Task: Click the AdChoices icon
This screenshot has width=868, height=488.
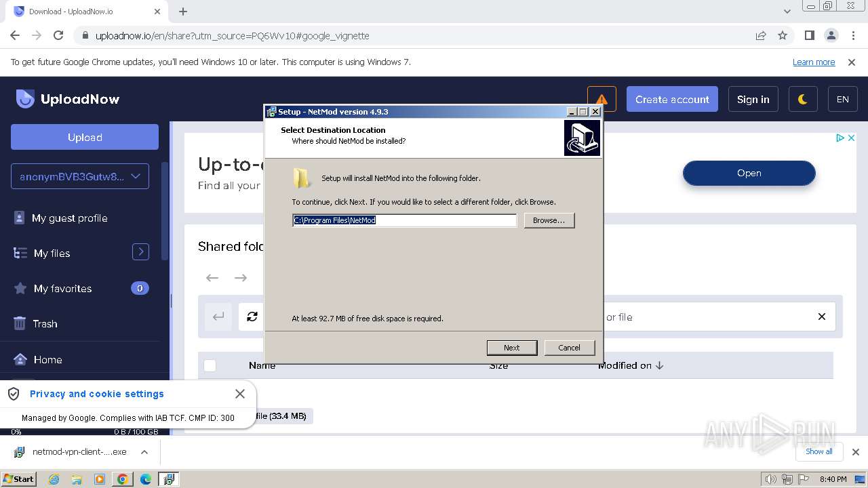Action: click(x=840, y=138)
